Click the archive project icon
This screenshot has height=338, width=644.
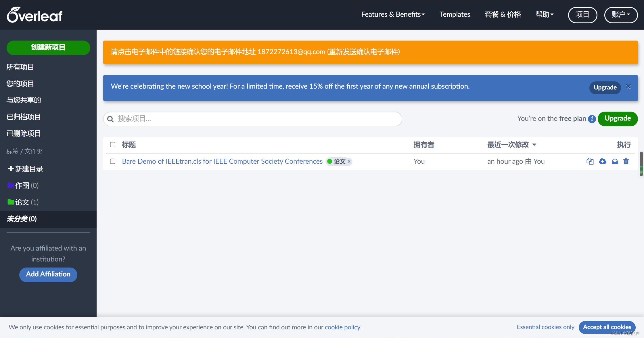(615, 161)
